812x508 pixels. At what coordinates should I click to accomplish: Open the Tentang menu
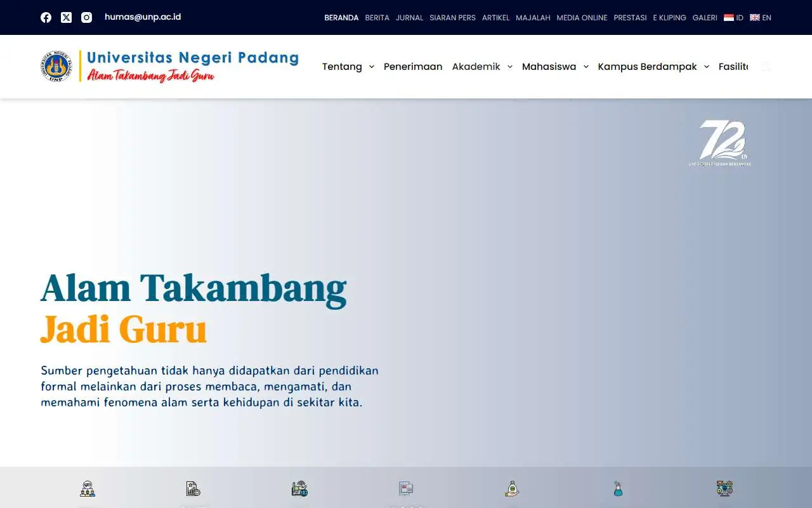click(x=342, y=67)
